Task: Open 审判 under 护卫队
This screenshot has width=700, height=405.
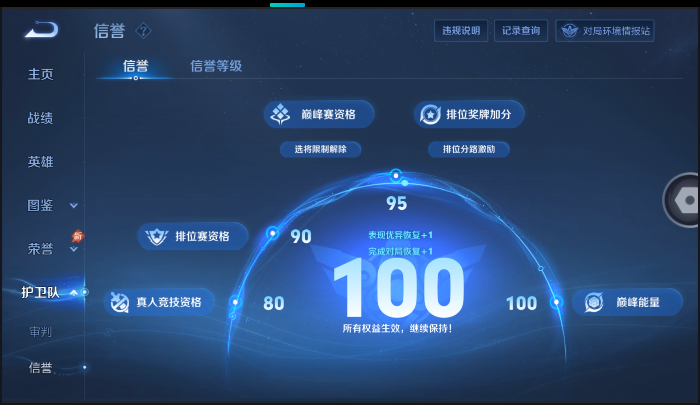Action: (x=41, y=332)
